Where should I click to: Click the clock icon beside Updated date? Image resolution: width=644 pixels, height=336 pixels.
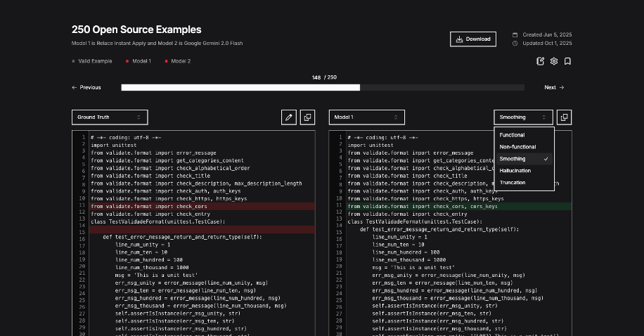tap(515, 43)
